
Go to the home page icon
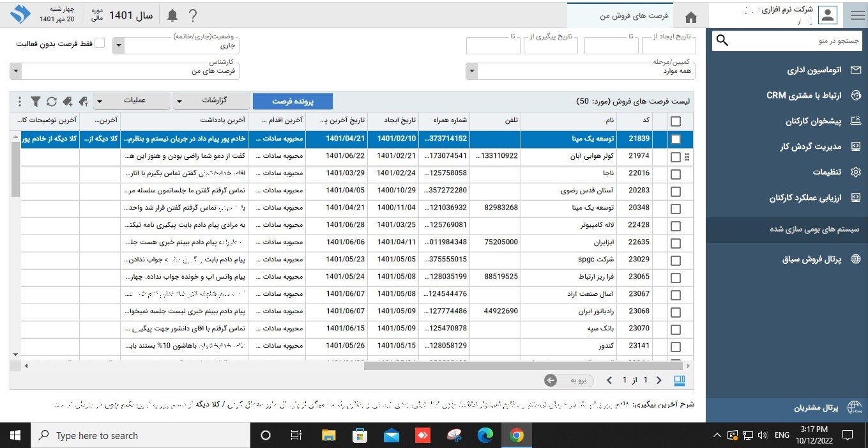pyautogui.click(x=690, y=17)
